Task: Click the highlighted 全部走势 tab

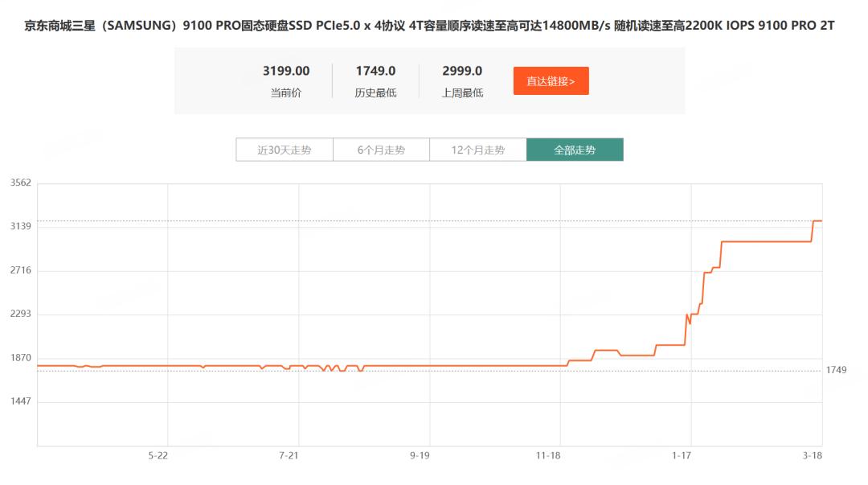Action: click(575, 150)
